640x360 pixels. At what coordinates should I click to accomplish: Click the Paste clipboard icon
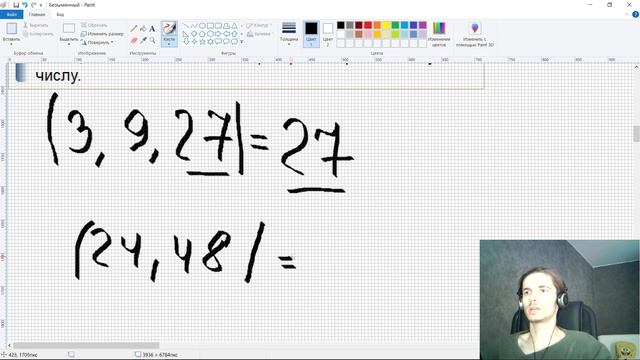[x=11, y=29]
